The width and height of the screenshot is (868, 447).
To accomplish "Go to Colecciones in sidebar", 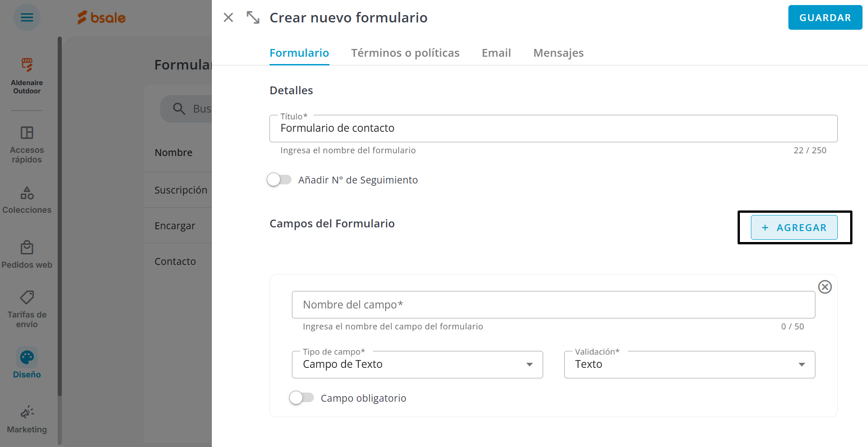I will click(27, 200).
